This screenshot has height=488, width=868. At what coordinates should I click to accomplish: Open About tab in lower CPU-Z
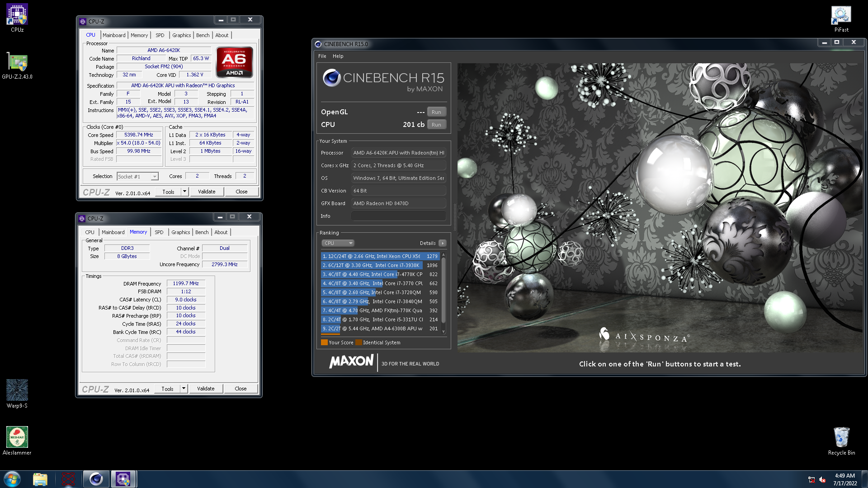pos(221,232)
